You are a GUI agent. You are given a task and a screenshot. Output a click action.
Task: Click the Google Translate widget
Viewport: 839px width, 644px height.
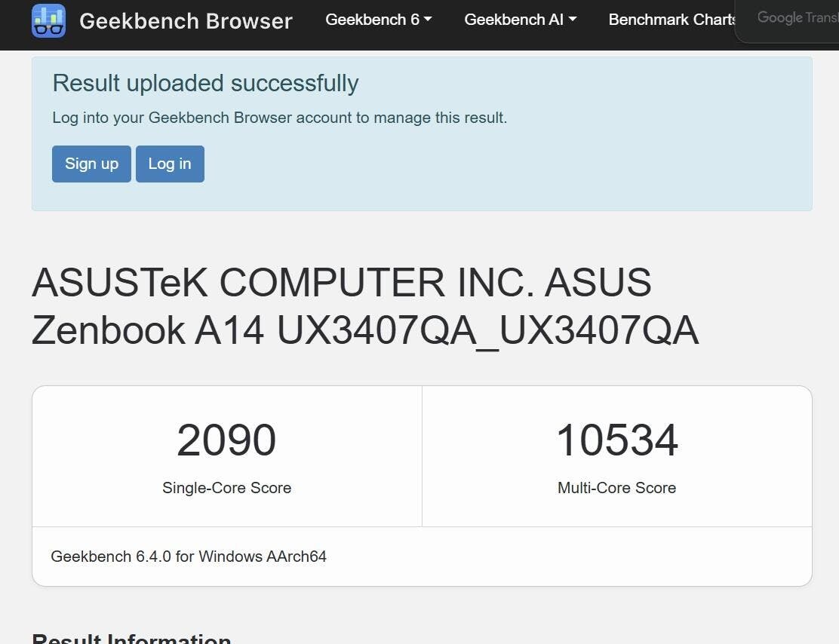point(787,20)
